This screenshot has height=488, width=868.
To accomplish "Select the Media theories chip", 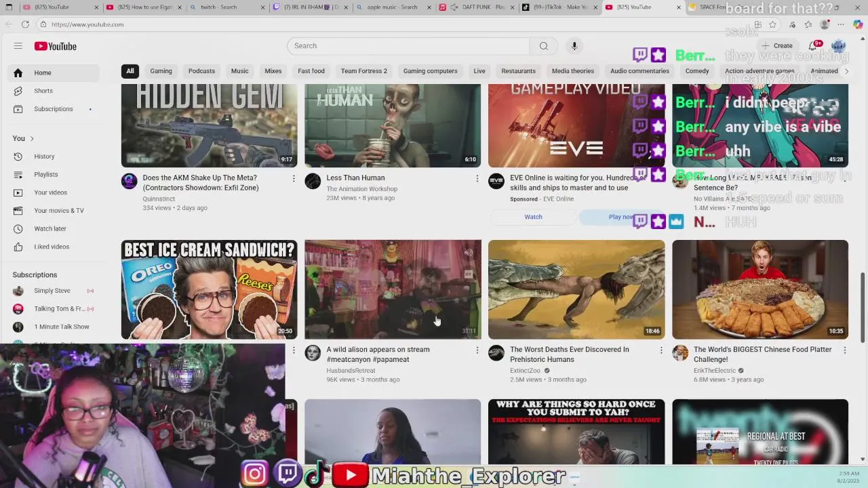I will [x=573, y=71].
